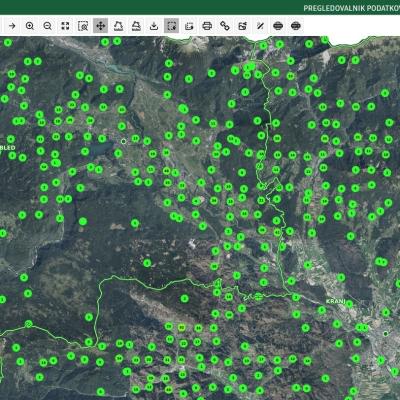Click the export map image icon
The width and height of the screenshot is (400, 400).
(x=242, y=26)
